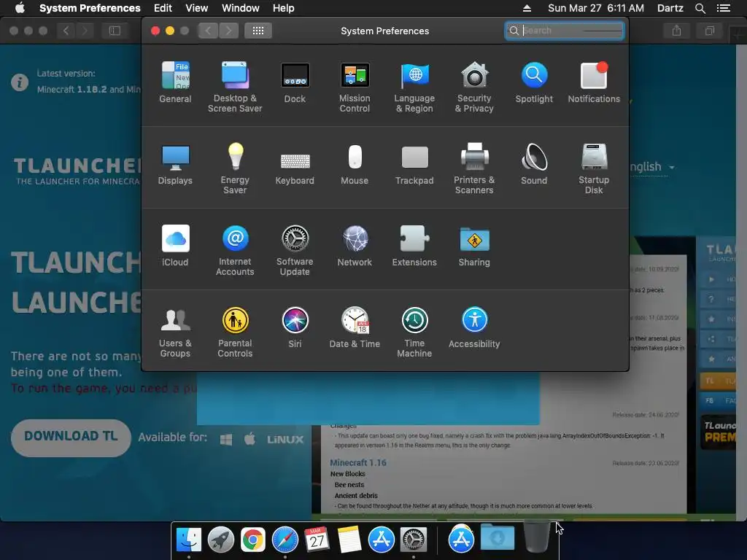Open the Edit menu
This screenshot has height=560, width=747.
[x=163, y=8]
